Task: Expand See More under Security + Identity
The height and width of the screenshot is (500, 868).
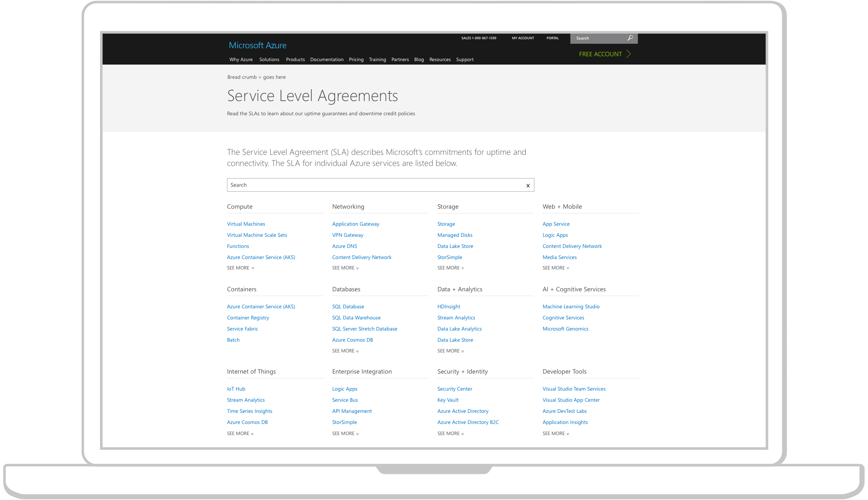Action: click(x=451, y=433)
